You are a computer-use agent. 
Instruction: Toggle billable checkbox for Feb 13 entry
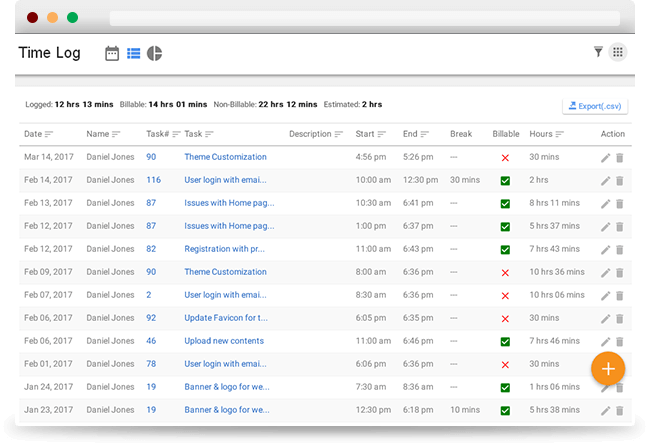(505, 204)
